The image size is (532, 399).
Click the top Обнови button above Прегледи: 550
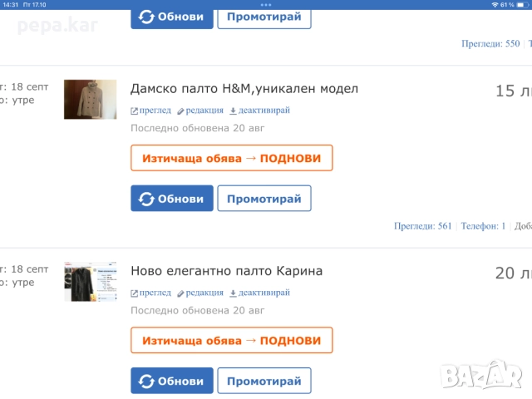(172, 17)
